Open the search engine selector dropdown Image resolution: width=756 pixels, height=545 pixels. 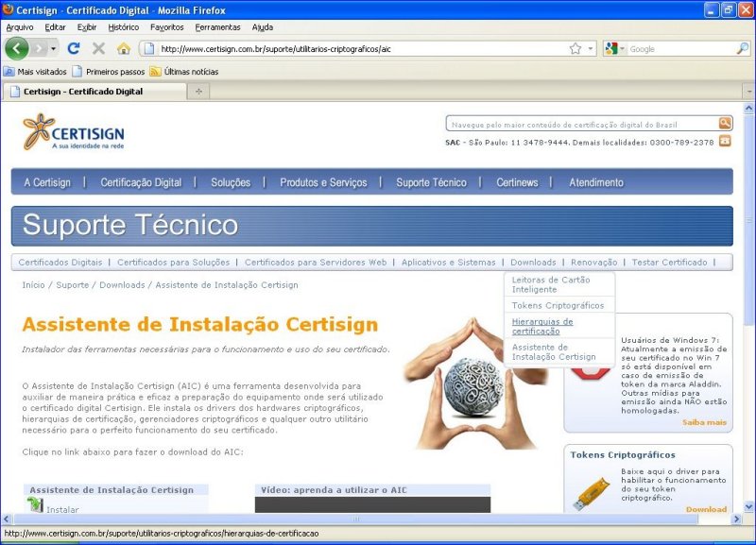pos(615,49)
